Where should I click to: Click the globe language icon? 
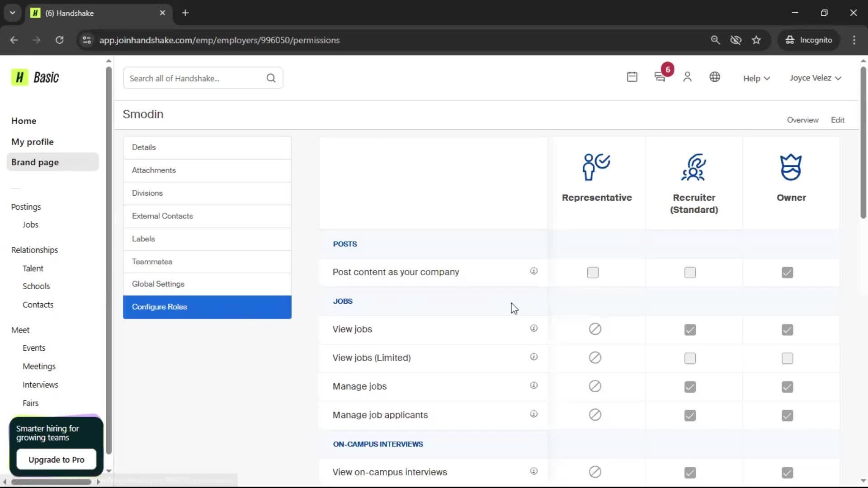point(715,77)
